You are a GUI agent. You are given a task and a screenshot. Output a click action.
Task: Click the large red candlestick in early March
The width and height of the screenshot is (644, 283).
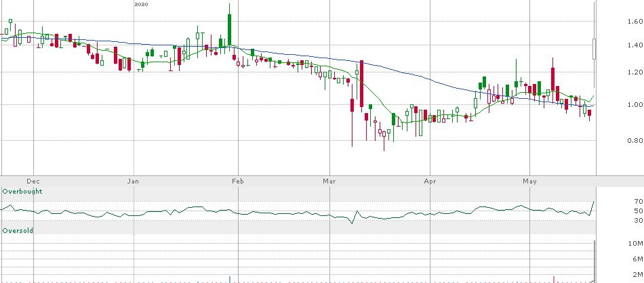pyautogui.click(x=361, y=84)
